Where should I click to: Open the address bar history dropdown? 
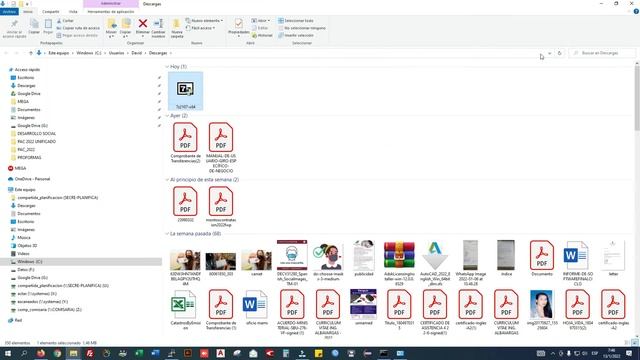click(x=549, y=53)
